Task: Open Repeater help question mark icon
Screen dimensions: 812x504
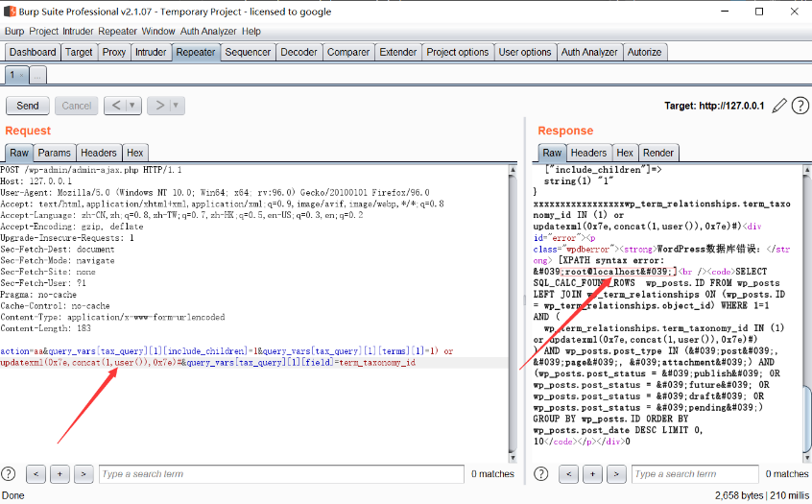Action: pyautogui.click(x=800, y=106)
